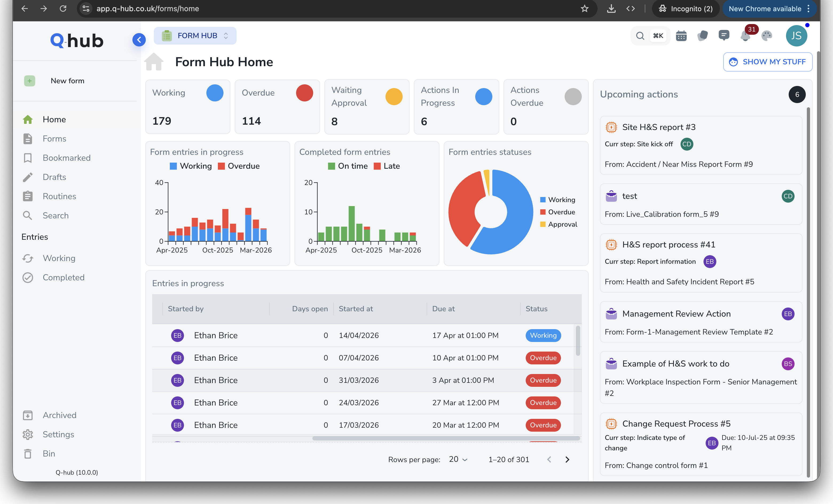
Task: Open the chat messages icon in the top bar
Action: pyautogui.click(x=724, y=36)
